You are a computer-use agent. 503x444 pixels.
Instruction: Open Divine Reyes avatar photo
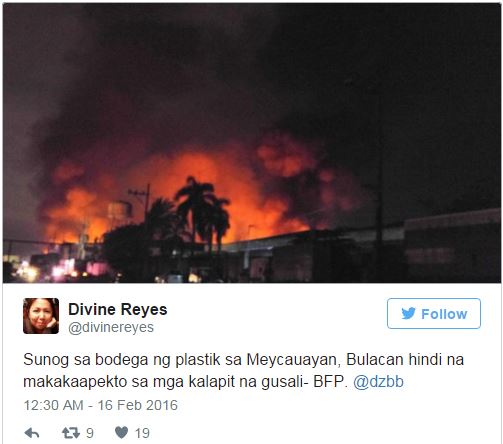coord(41,316)
